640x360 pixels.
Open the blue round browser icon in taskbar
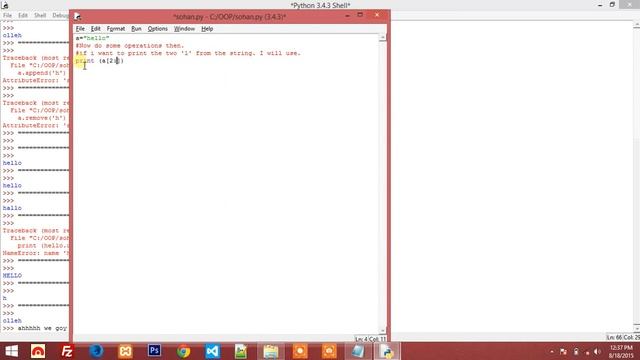[x=96, y=351]
